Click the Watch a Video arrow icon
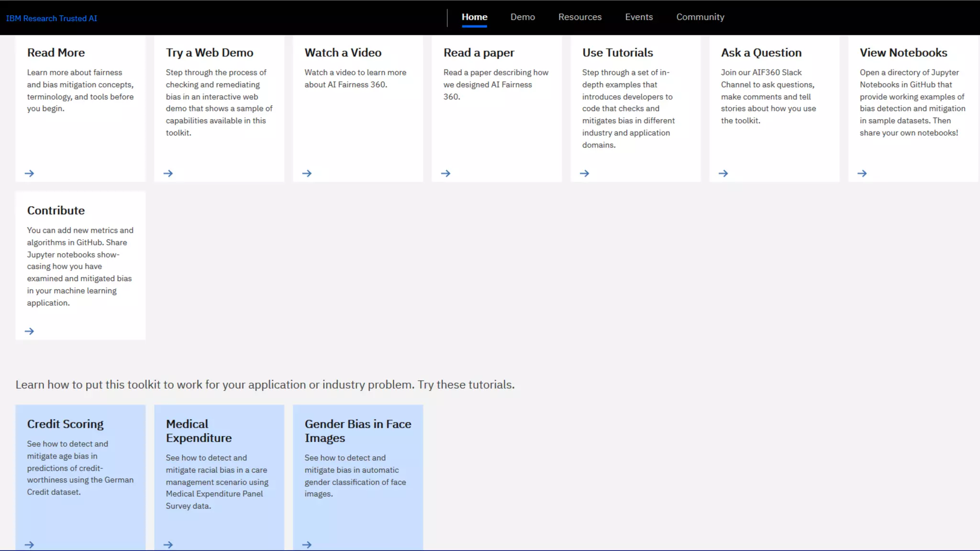 [307, 173]
